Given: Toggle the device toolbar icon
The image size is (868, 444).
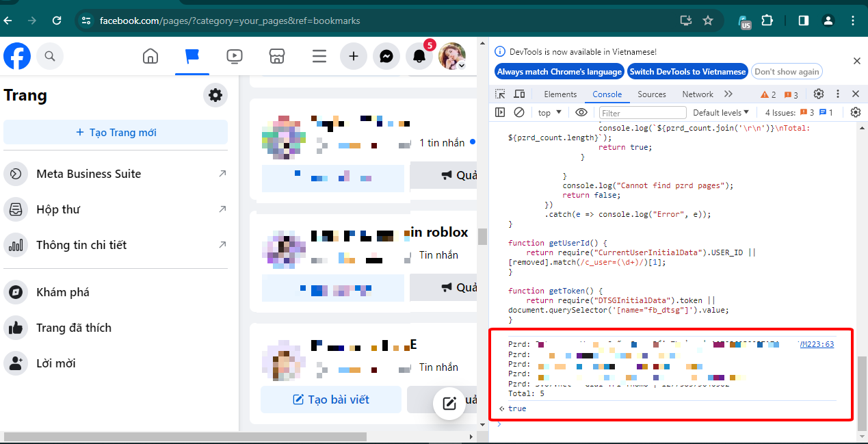Looking at the screenshot, I should pyautogui.click(x=519, y=94).
